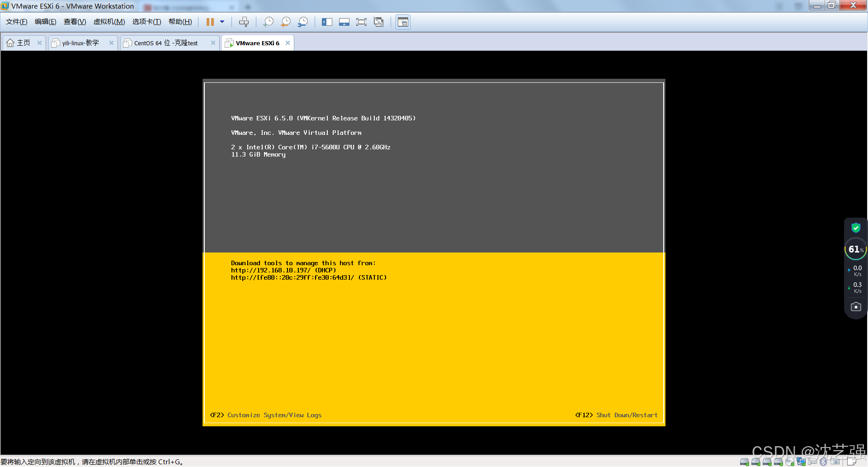This screenshot has width=868, height=467.
Task: Click the screenshot camera icon in floating widget
Action: (x=856, y=307)
